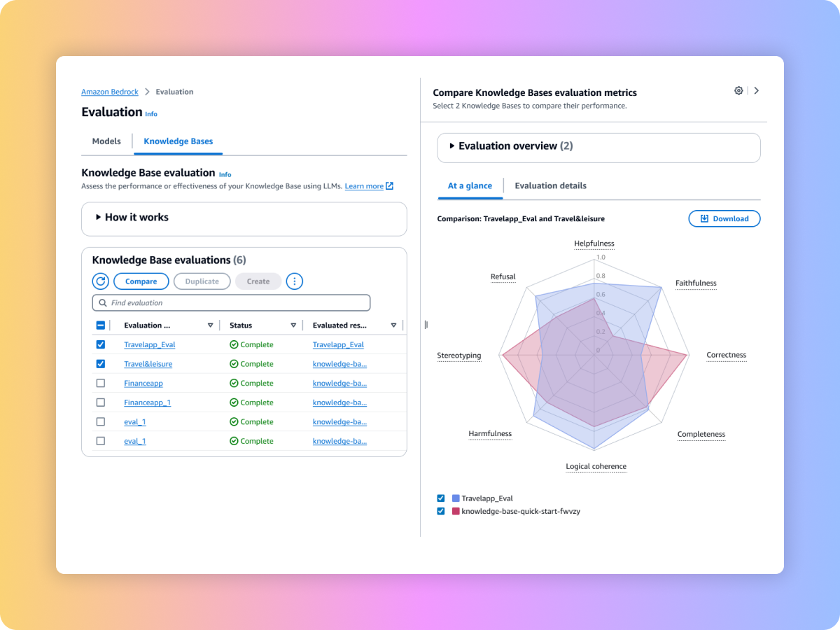Toggle the select-all checkbox in table header
This screenshot has height=630, width=840.
click(x=100, y=325)
